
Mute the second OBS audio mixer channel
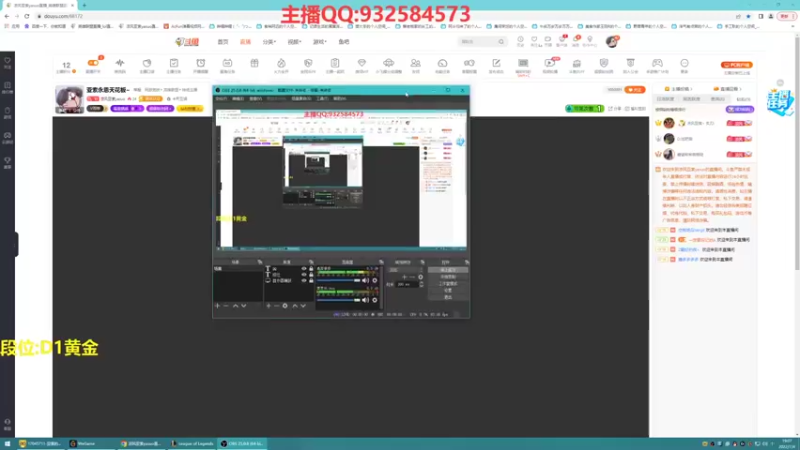pos(365,300)
